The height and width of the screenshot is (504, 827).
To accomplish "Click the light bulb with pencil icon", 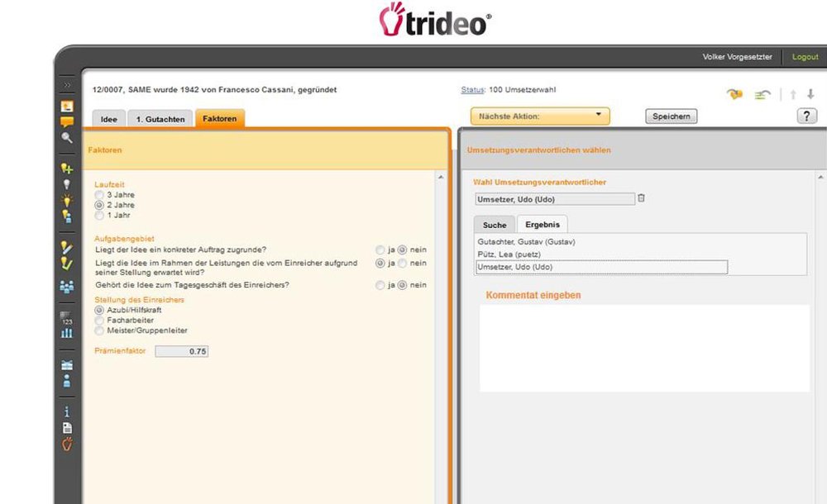I will 67,247.
